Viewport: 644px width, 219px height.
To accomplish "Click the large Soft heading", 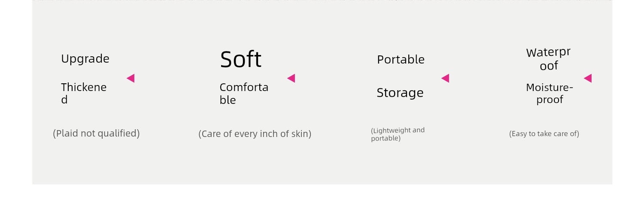I will 240,59.
